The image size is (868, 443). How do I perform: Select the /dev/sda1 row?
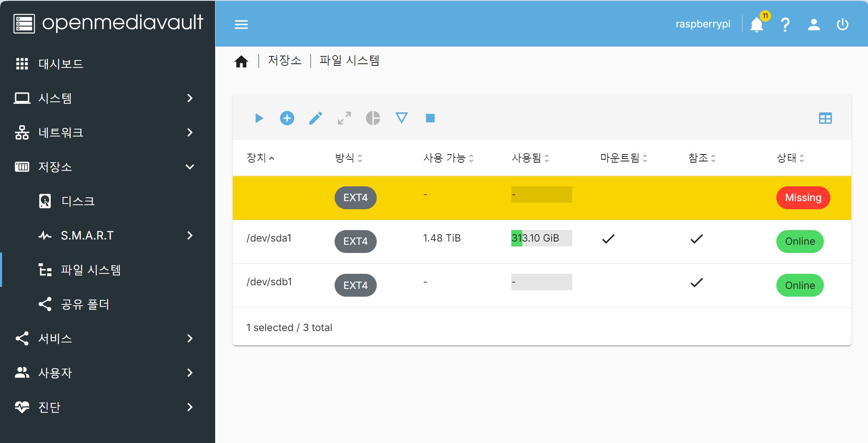tap(269, 238)
